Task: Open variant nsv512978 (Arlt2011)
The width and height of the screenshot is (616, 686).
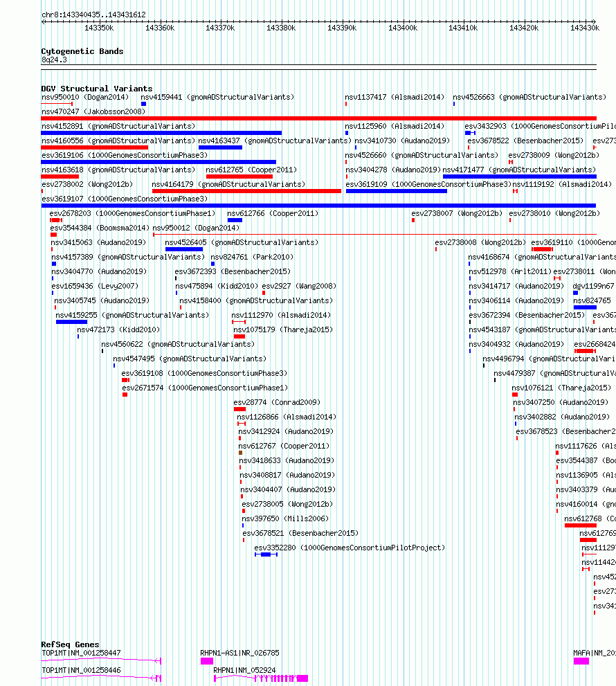Action: click(510, 271)
